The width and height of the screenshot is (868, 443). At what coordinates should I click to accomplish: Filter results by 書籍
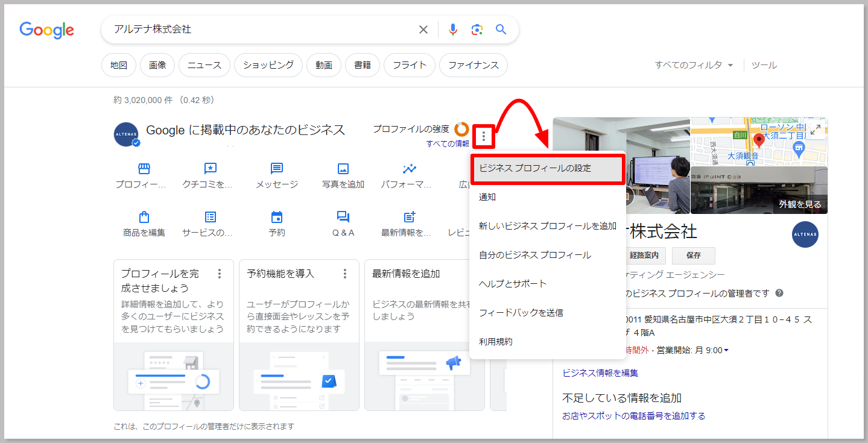click(363, 65)
